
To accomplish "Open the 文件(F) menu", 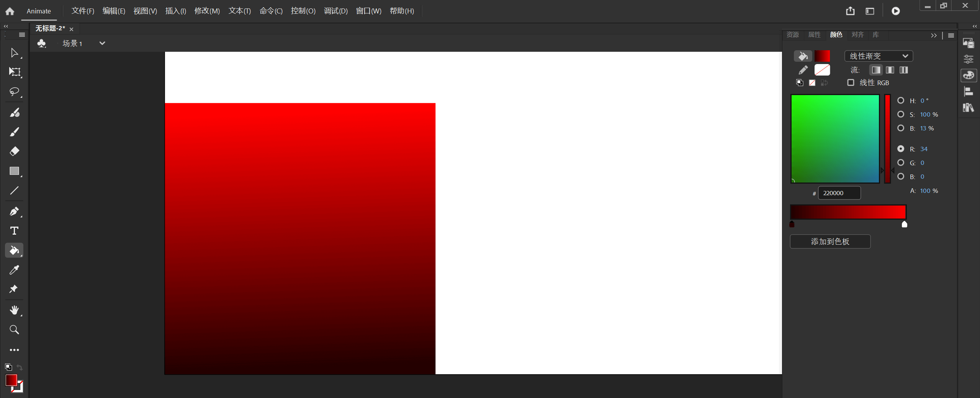I will coord(83,11).
